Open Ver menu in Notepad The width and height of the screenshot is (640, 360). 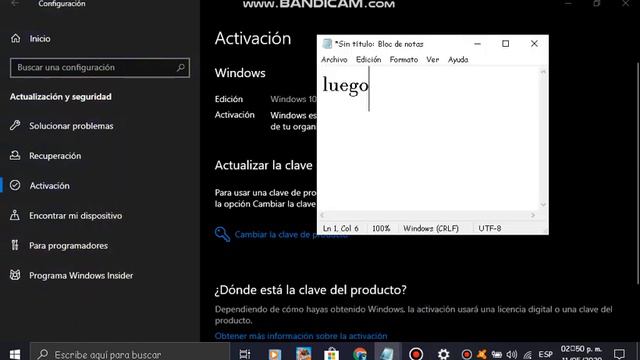click(433, 60)
